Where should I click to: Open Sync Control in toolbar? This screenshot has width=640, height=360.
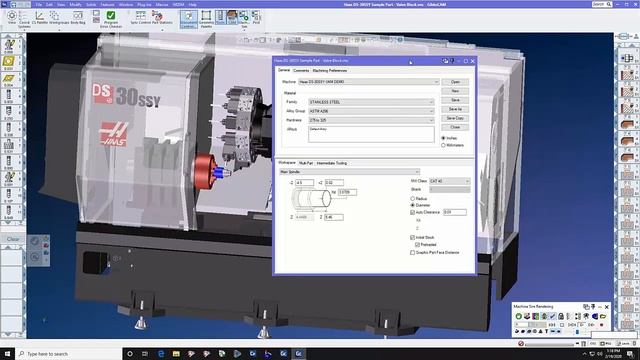click(x=140, y=18)
